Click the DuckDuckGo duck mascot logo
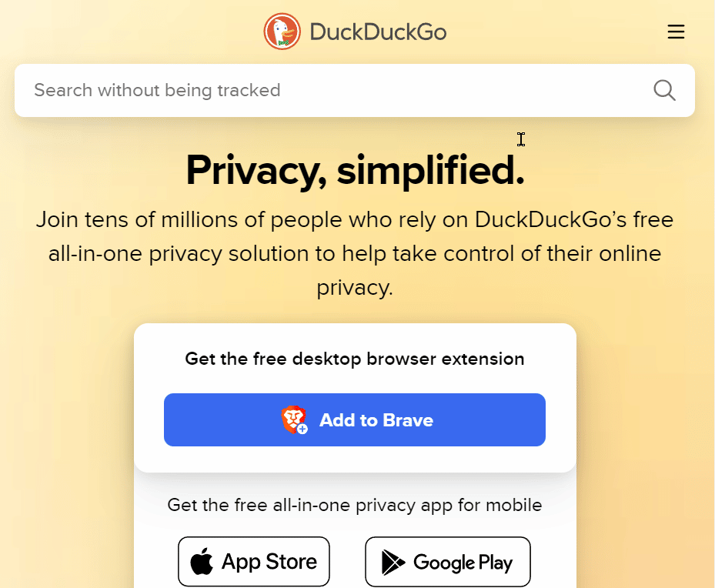The height and width of the screenshot is (588, 715). click(x=283, y=32)
